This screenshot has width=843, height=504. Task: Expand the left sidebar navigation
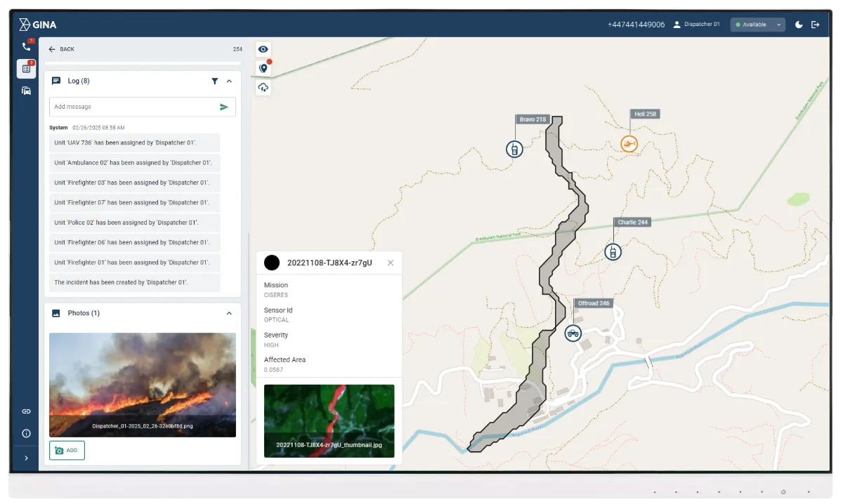point(26,458)
